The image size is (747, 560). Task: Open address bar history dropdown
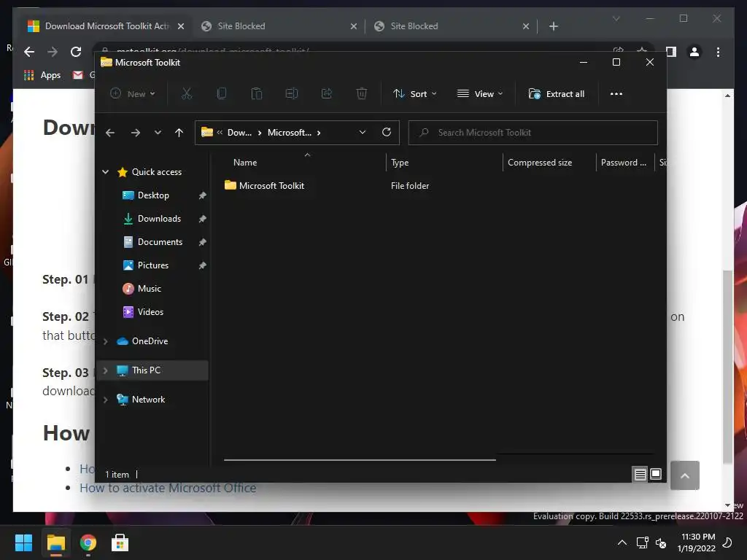tap(362, 132)
